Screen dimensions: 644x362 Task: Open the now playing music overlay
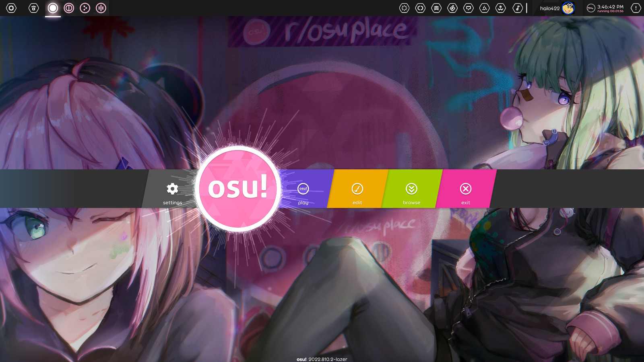tap(518, 8)
